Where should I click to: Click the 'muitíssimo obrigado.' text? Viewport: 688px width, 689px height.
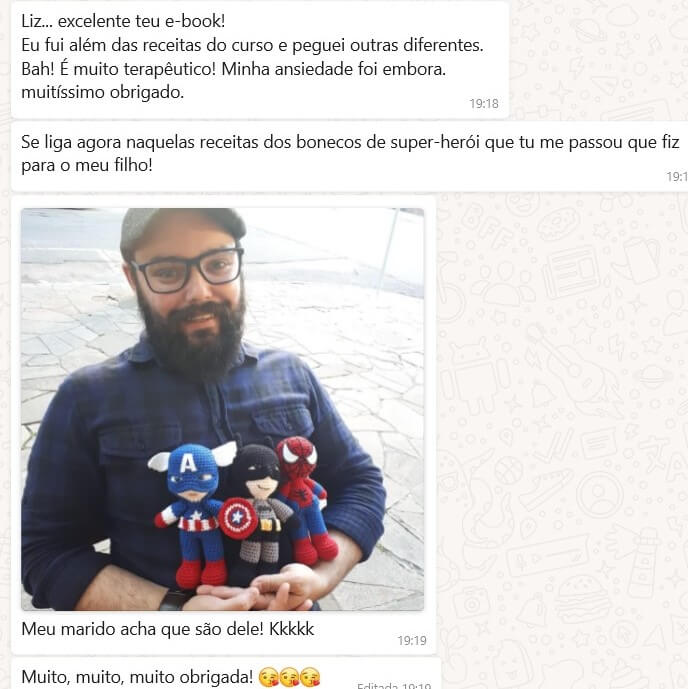[x=102, y=92]
